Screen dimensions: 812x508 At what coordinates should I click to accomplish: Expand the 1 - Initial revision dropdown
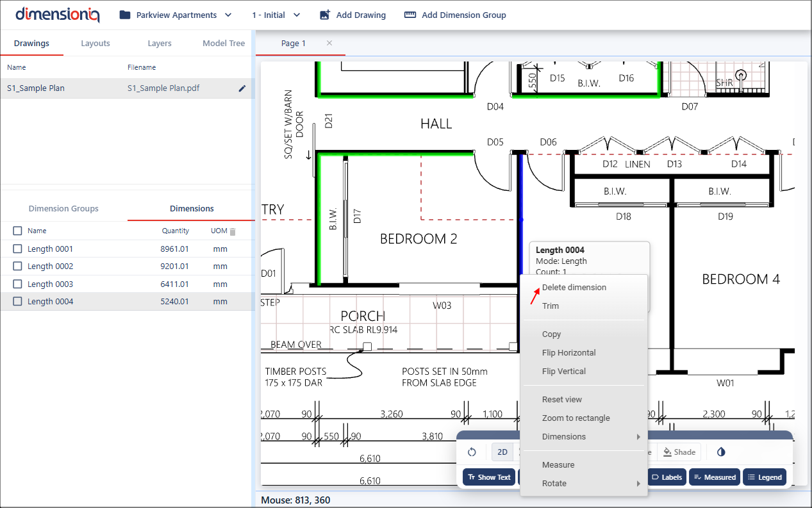(x=276, y=15)
